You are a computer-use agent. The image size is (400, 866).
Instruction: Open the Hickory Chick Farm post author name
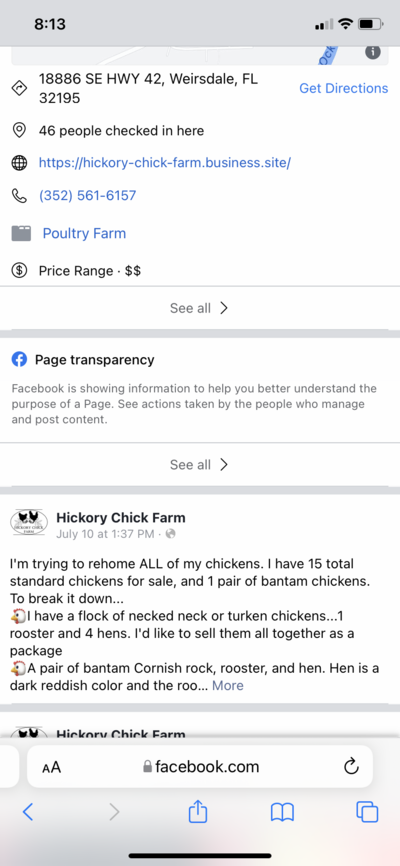pos(121,518)
